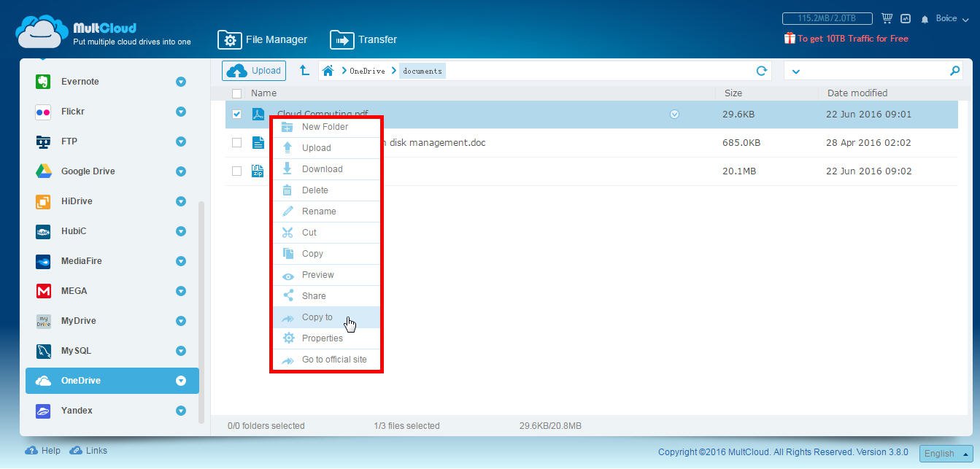Expand the Flickr dropdown arrow
The image size is (980, 469).
click(181, 112)
